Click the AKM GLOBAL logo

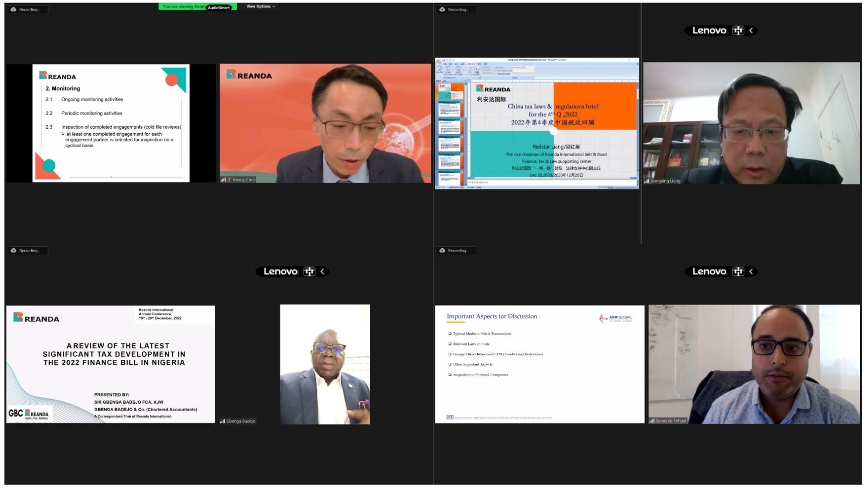[x=616, y=318]
